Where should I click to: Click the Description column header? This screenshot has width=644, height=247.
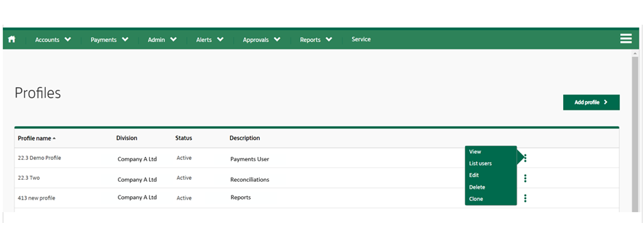click(x=245, y=138)
